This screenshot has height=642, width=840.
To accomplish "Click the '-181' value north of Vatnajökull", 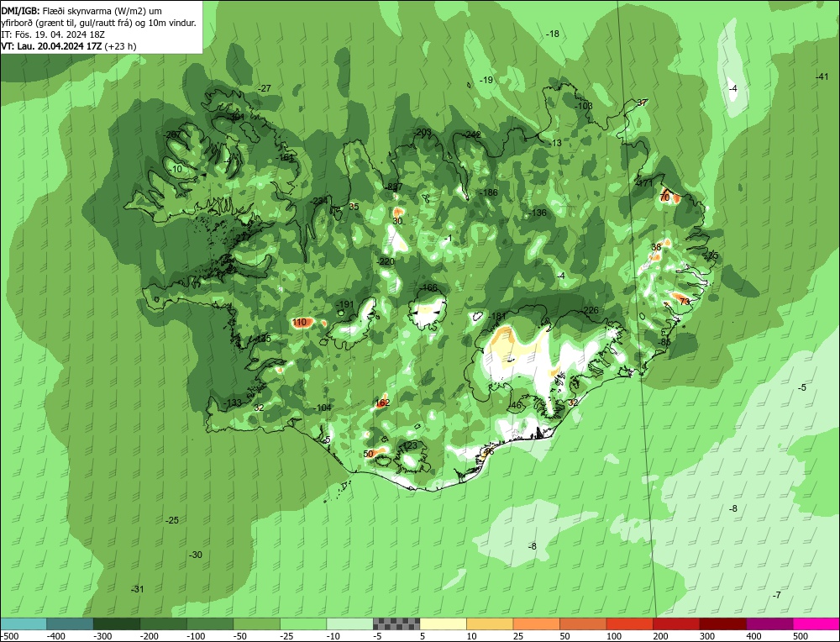I will (x=496, y=316).
